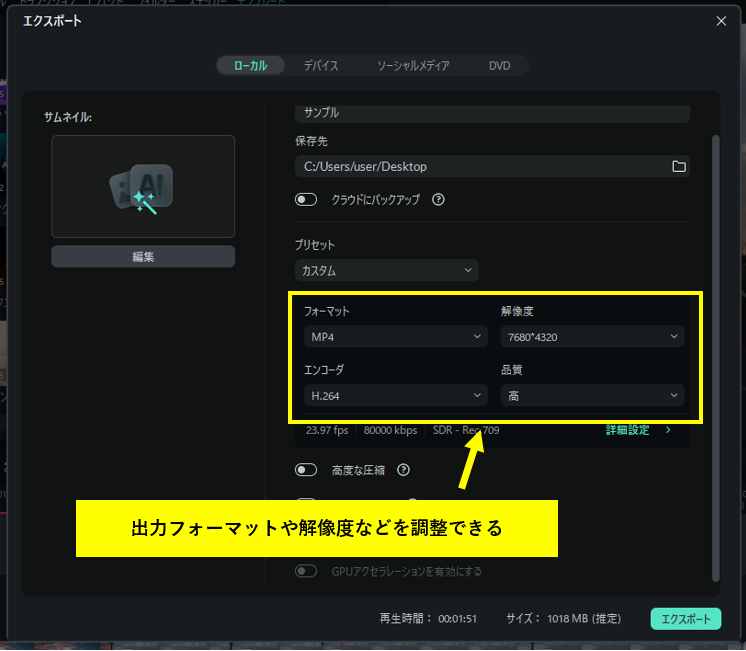Show help for cloud backup option

click(438, 199)
